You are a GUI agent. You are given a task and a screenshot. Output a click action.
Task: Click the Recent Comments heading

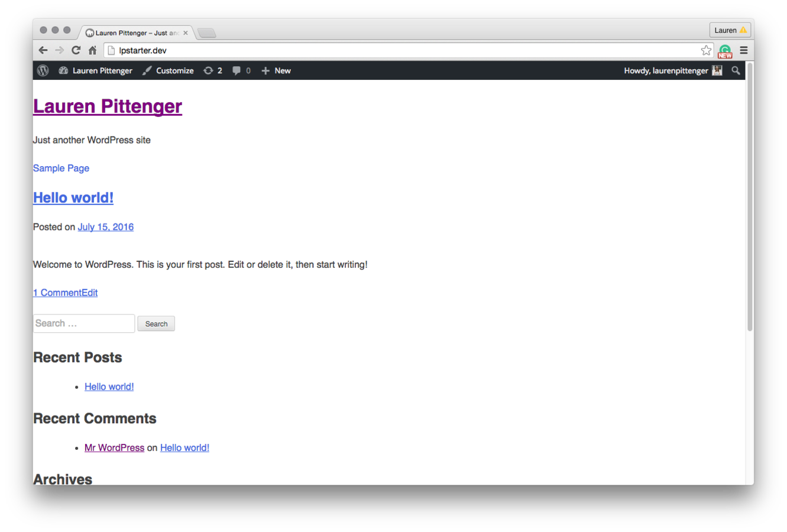(95, 419)
